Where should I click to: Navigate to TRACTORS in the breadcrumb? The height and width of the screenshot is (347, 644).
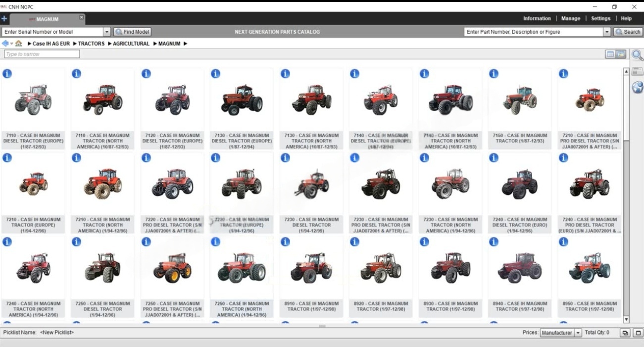[x=91, y=44]
